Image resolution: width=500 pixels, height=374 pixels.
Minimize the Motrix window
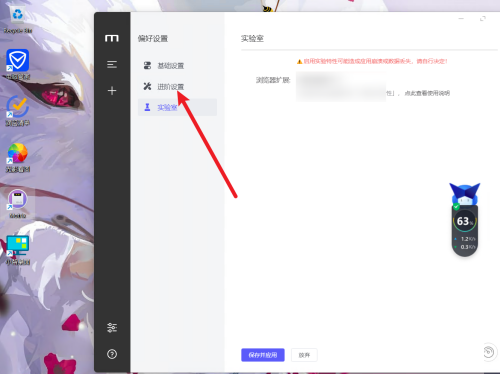point(461,19)
